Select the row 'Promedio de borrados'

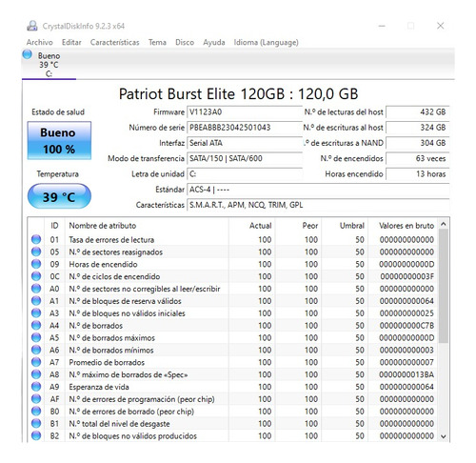tap(232, 362)
